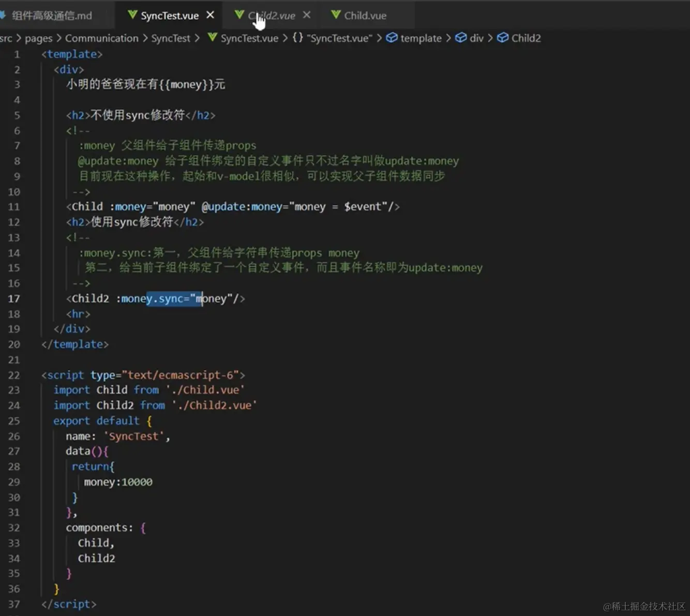Click the "components: {" line

click(106, 528)
